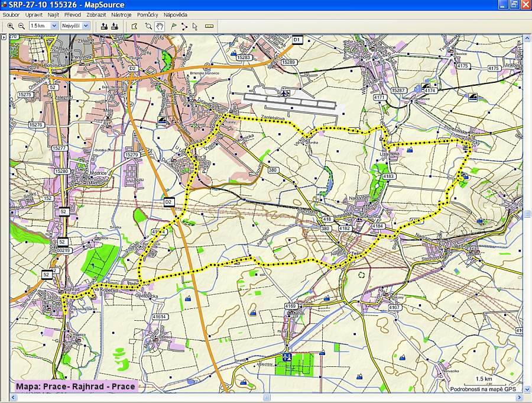Image resolution: width=532 pixels, height=403 pixels.
Task: Expand the collapsed left side panel
Action: click(4, 37)
